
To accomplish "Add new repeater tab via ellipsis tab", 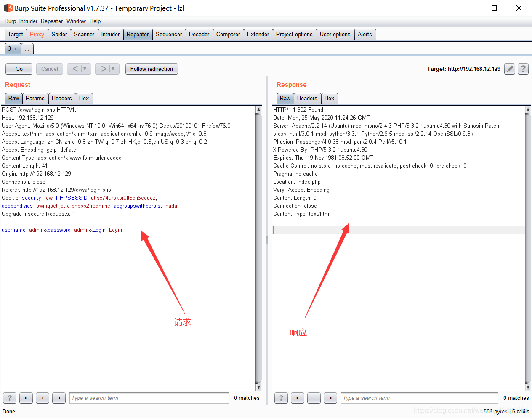I will pos(27,49).
